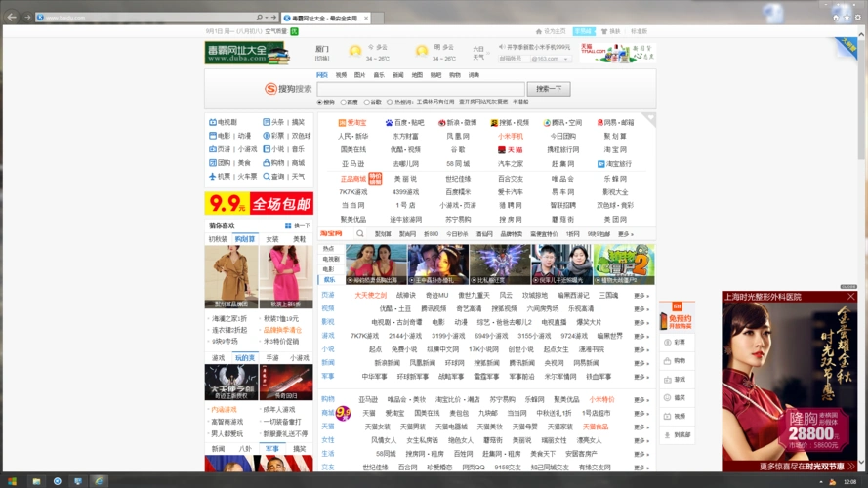Open the Plants vs Zombies 2 thumbnail
The height and width of the screenshot is (488, 868).
pyautogui.click(x=624, y=264)
